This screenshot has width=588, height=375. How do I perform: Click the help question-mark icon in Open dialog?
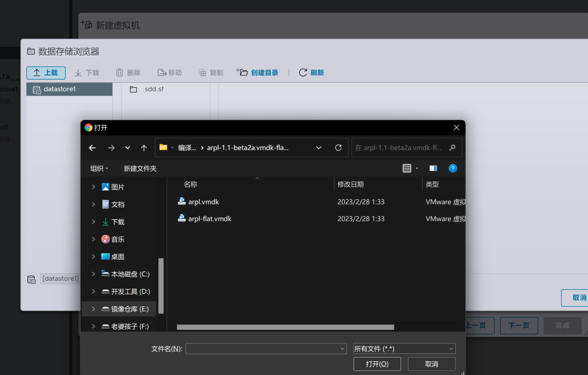tap(453, 168)
